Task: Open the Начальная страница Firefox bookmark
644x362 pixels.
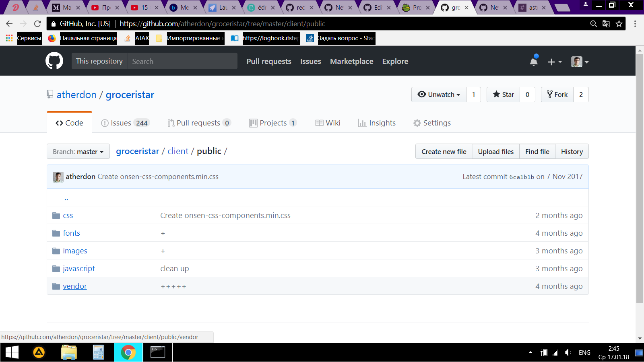Action: point(83,38)
